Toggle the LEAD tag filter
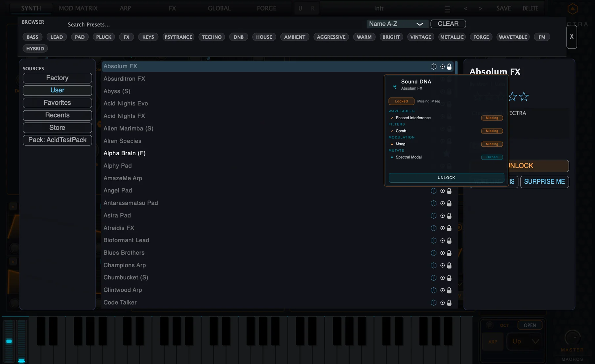Image resolution: width=595 pixels, height=364 pixels. [57, 37]
